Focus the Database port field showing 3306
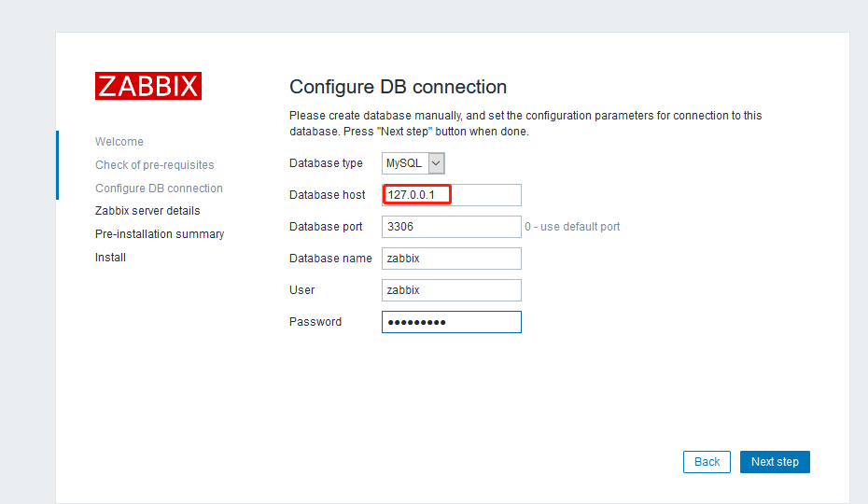The height and width of the screenshot is (504, 868). click(x=452, y=227)
